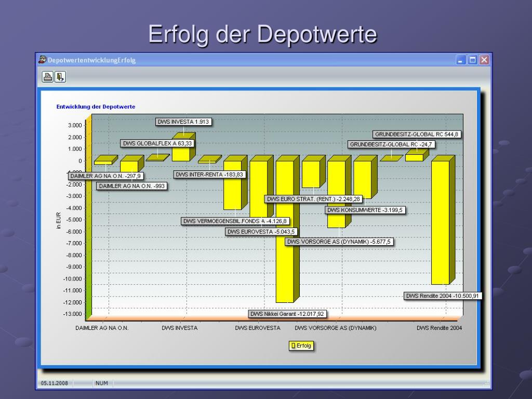Viewport: 532px width, 399px height.
Task: Click the x-axis label DAIMLER AG NA O.N.
Action: tap(102, 328)
